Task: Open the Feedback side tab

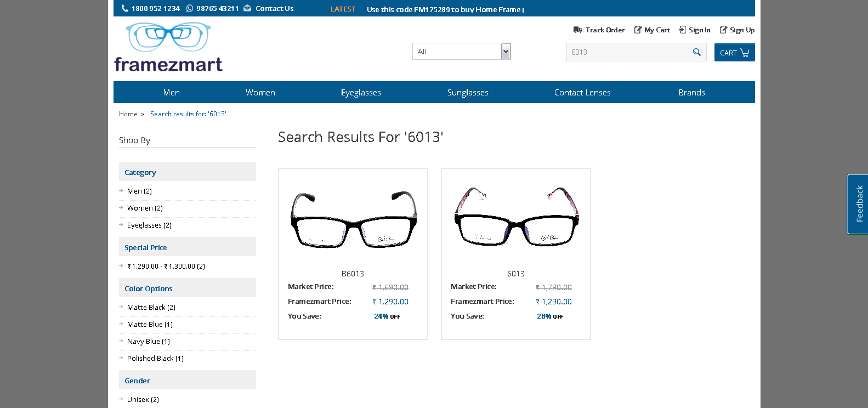Action: pos(858,204)
